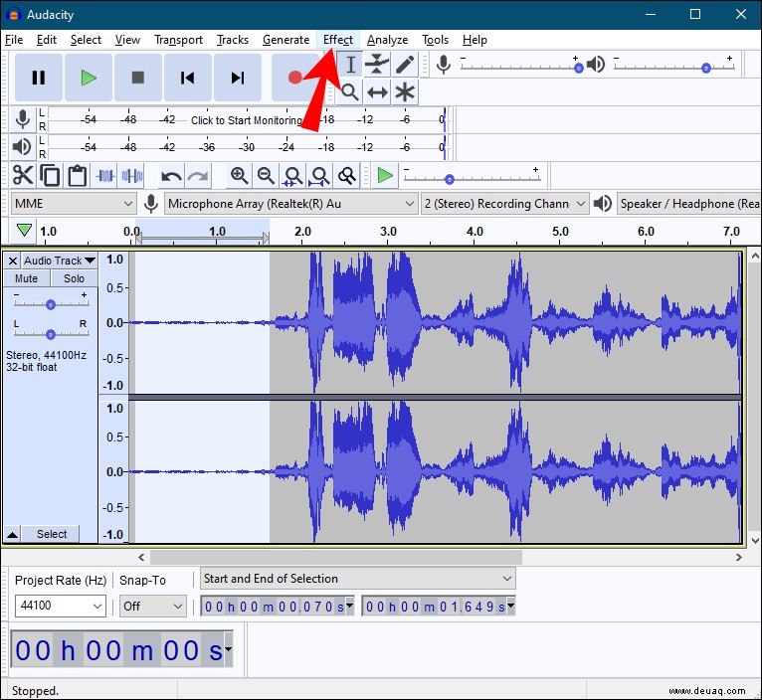Viewport: 762px width, 700px height.
Task: Click the horizontal scrollbar right arrow
Action: (739, 557)
